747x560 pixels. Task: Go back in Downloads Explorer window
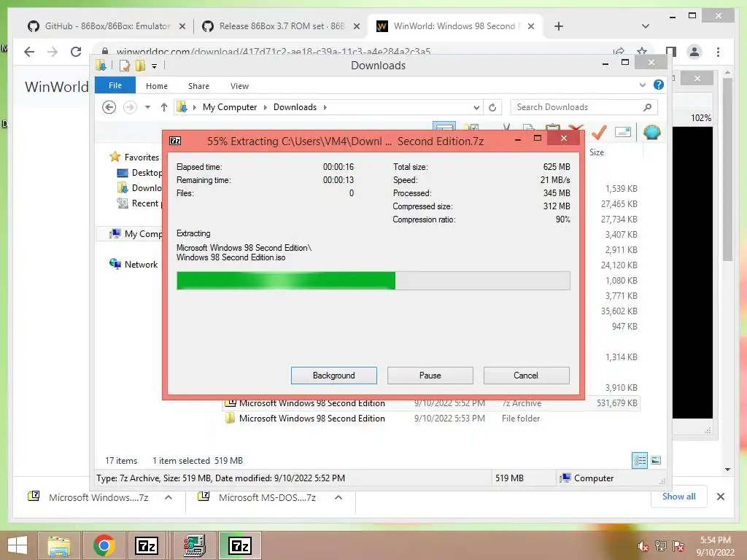click(109, 107)
